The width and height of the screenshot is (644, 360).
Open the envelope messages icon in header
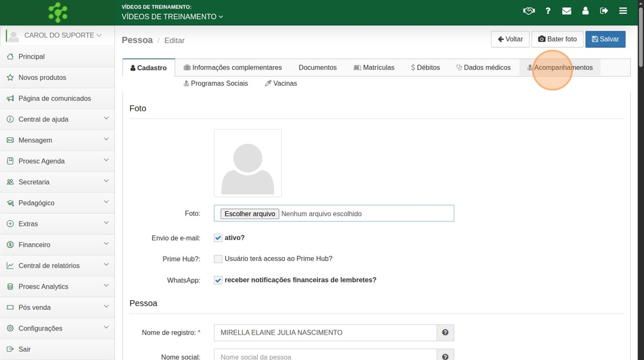click(566, 11)
